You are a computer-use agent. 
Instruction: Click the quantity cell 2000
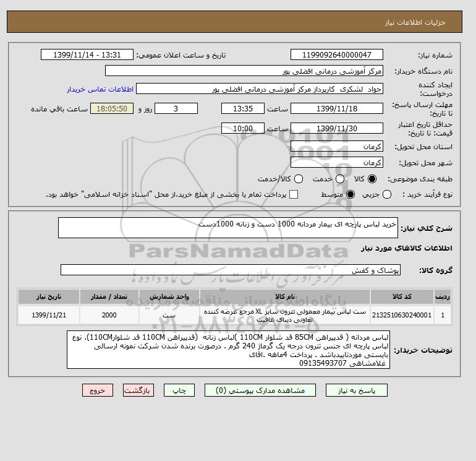click(109, 315)
